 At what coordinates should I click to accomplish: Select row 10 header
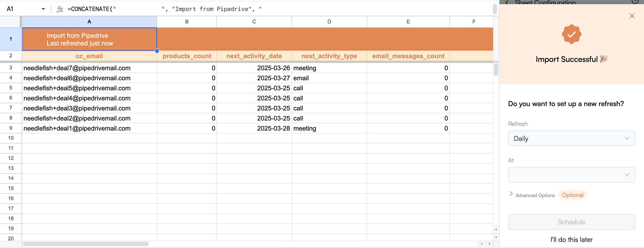[x=11, y=138]
